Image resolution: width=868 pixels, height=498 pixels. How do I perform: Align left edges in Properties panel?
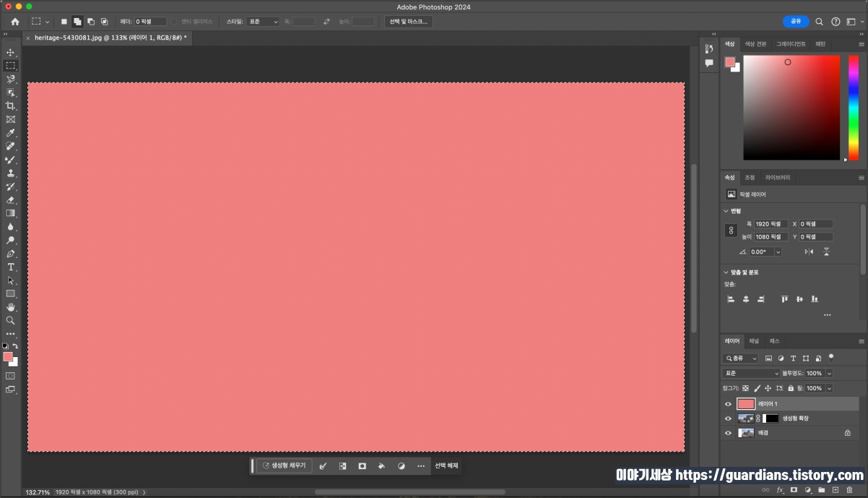731,299
